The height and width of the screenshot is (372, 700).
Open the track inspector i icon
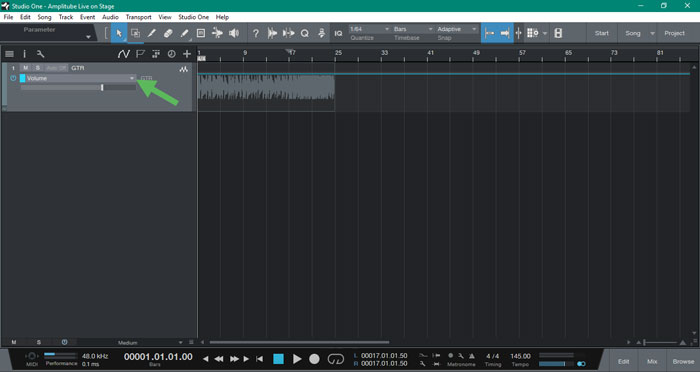pyautogui.click(x=25, y=54)
